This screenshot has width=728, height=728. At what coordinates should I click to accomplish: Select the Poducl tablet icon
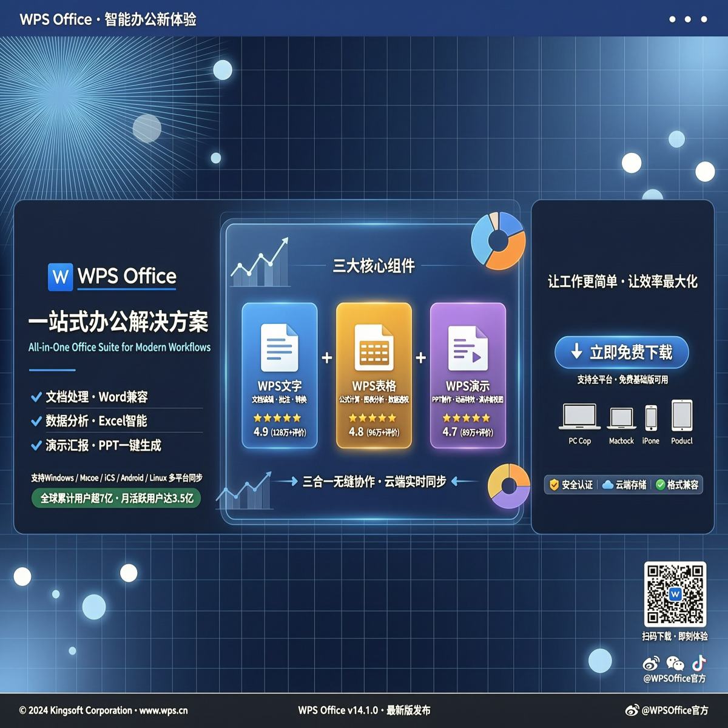click(682, 416)
